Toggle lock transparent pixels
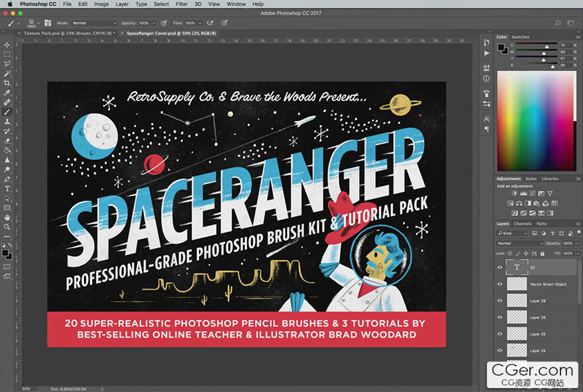 [x=509, y=254]
